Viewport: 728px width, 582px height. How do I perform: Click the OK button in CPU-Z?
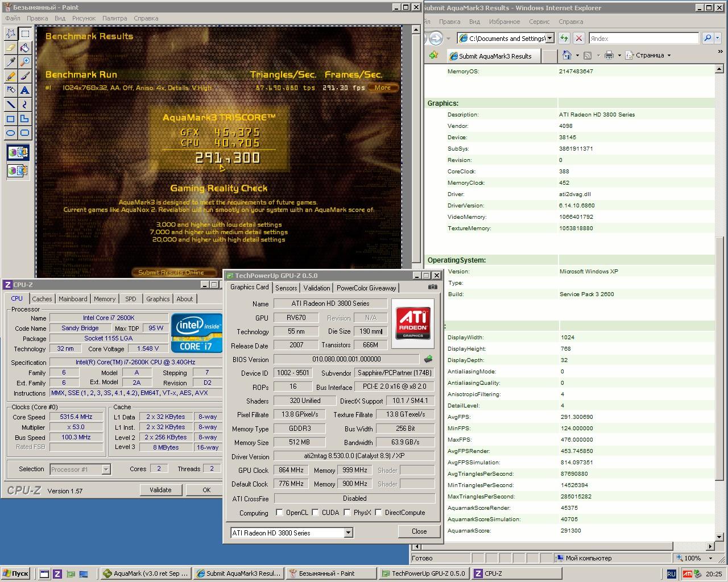[206, 490]
